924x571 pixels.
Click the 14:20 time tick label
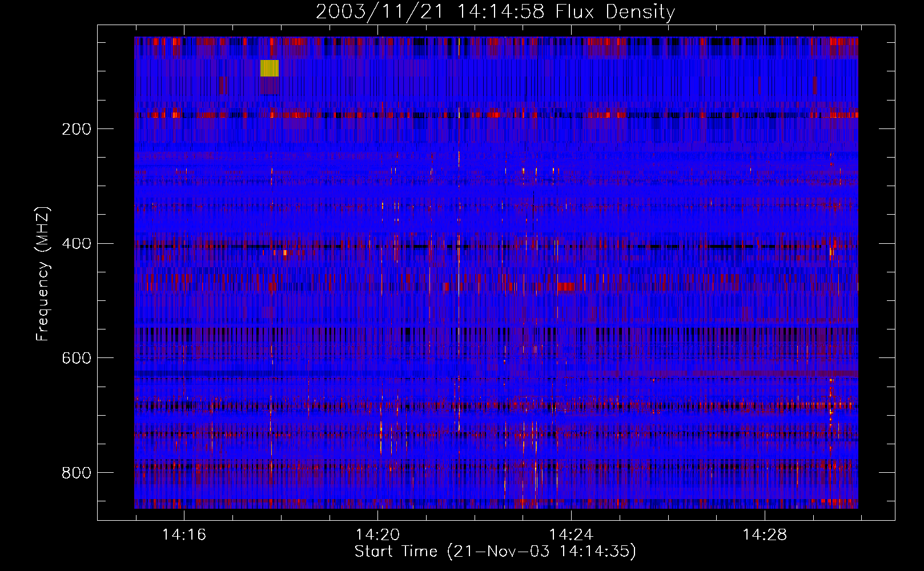(x=377, y=535)
